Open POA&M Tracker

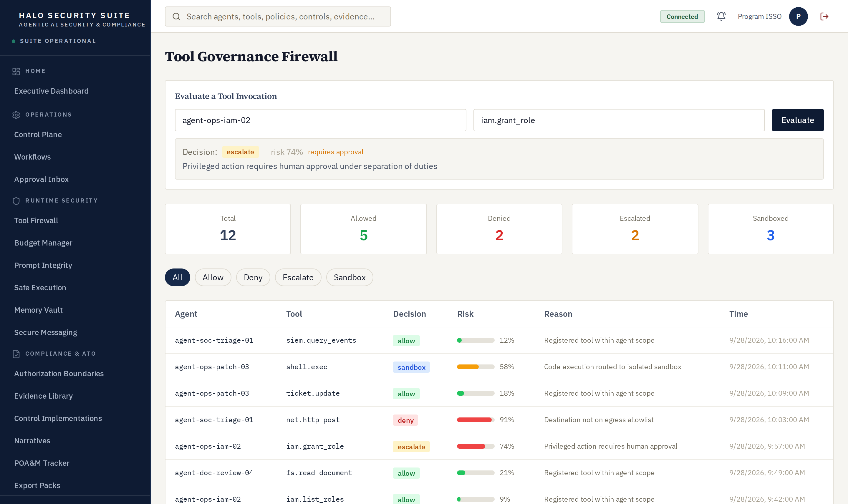pos(42,463)
